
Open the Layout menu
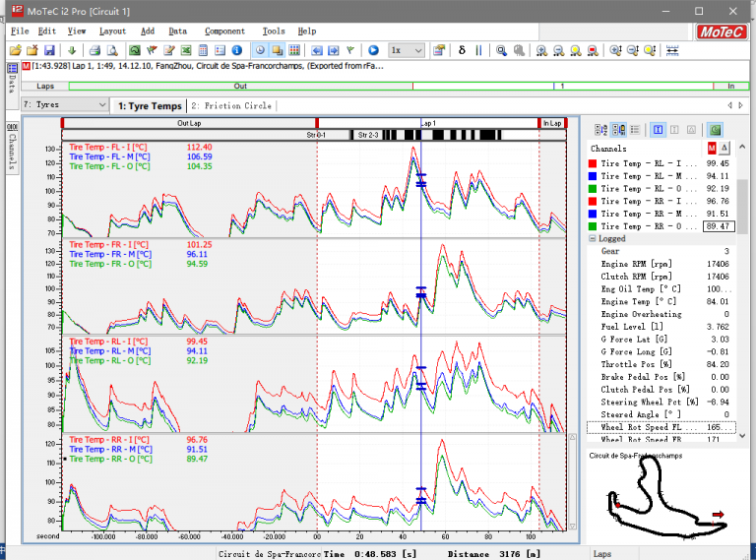pyautogui.click(x=112, y=31)
